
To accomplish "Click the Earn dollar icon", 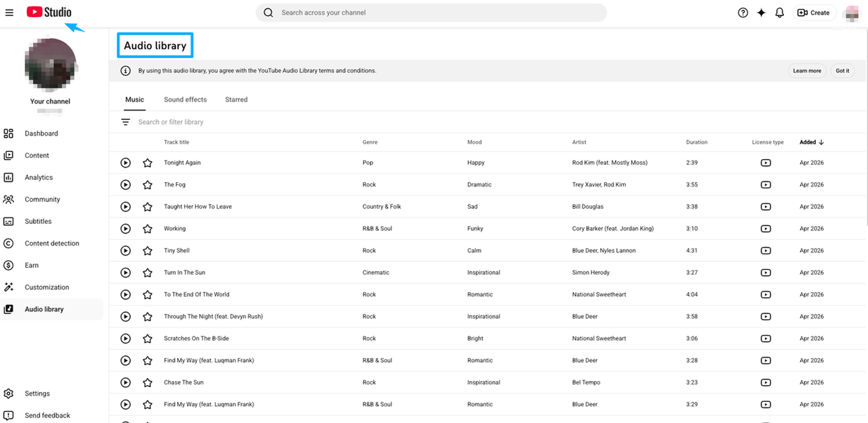I will coord(9,266).
